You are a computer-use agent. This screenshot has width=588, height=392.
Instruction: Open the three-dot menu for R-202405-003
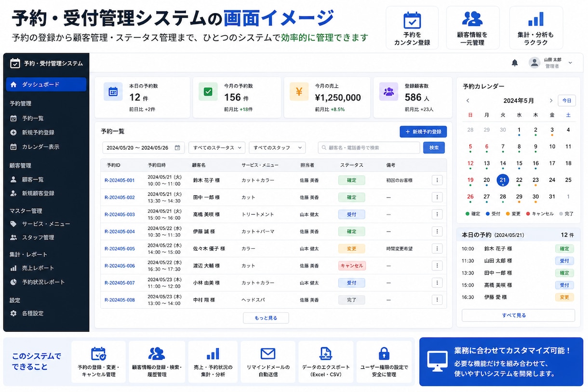[437, 215]
